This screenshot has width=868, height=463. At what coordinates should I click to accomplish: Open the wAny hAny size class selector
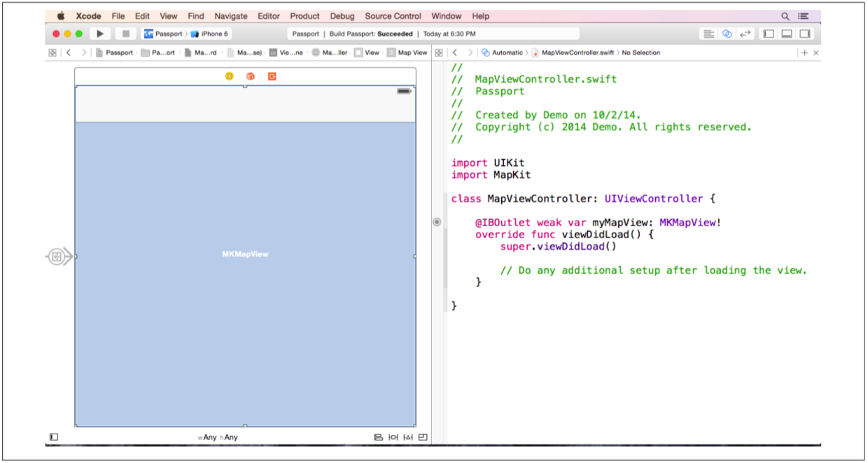point(218,437)
